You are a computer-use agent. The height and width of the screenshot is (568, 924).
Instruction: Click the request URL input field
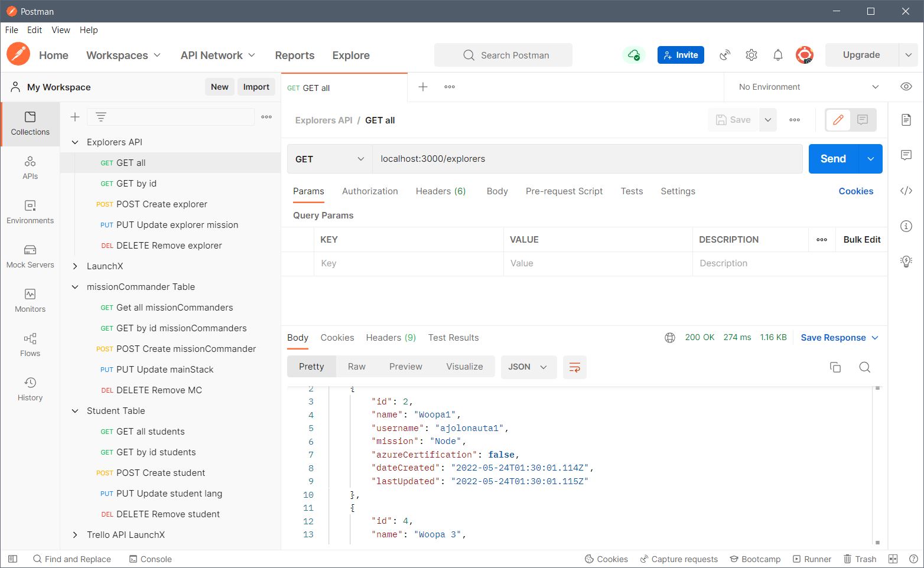pos(587,159)
